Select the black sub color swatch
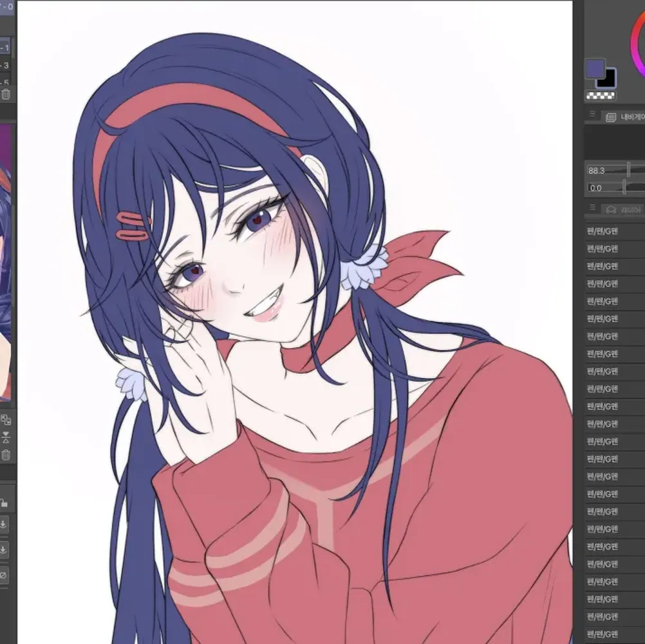The height and width of the screenshot is (644, 645). click(x=608, y=78)
